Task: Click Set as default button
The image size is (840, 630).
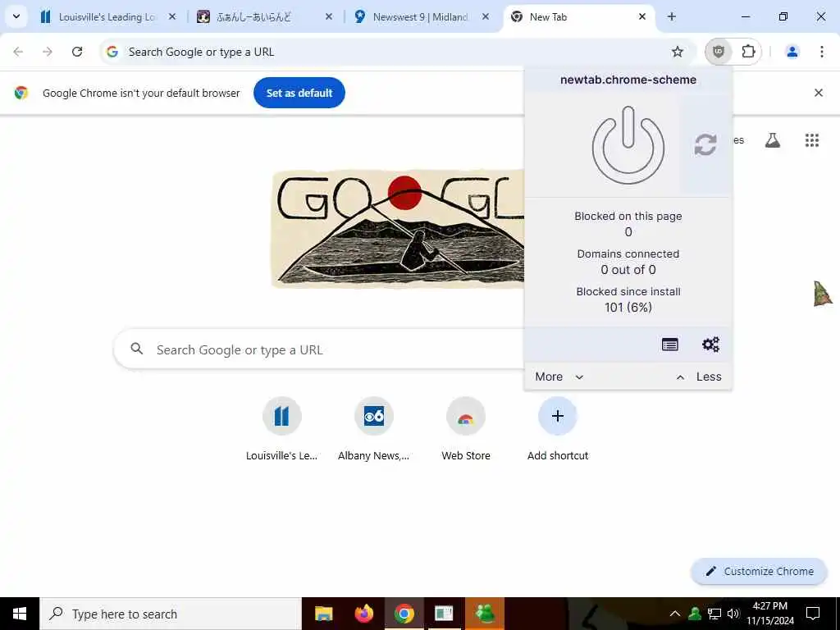Action: click(x=299, y=93)
